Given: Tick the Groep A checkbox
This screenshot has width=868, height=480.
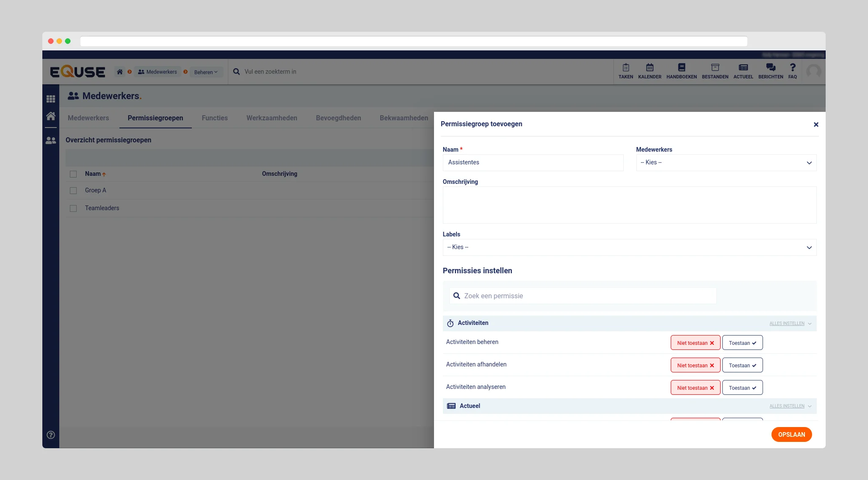Looking at the screenshot, I should coord(73,191).
